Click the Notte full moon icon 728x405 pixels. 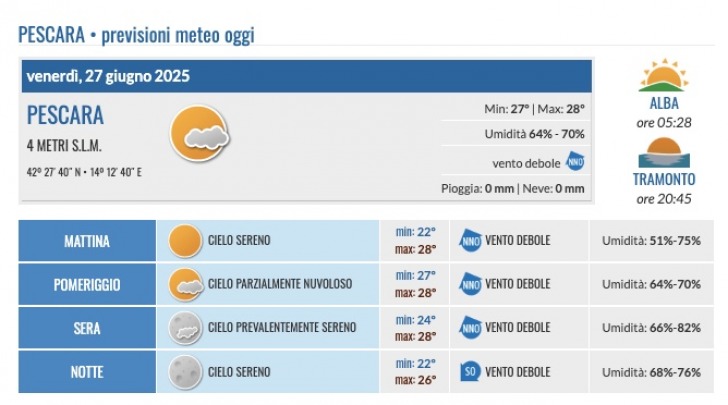pos(185,372)
